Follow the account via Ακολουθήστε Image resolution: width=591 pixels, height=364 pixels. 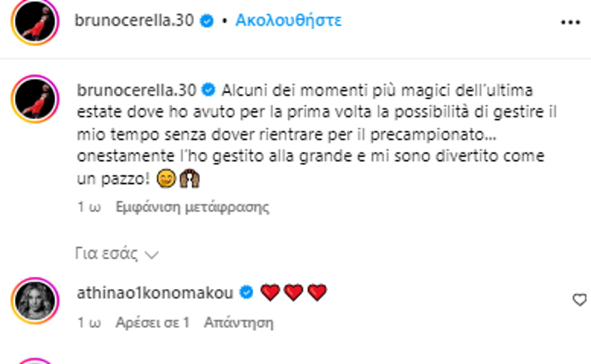pos(288,20)
